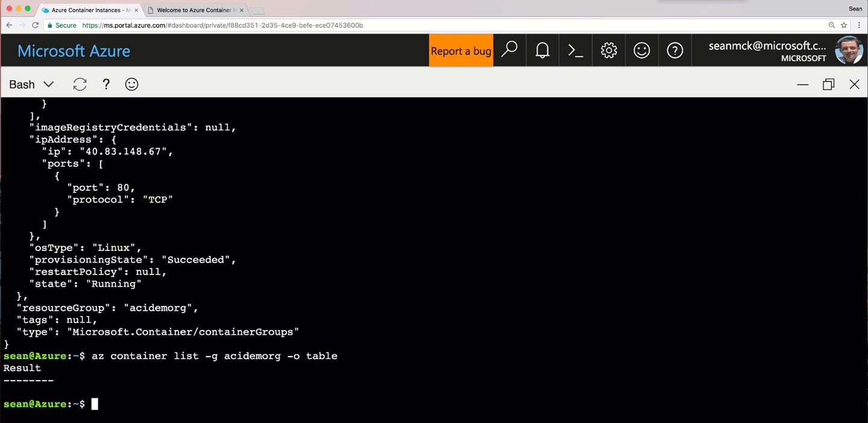
Task: Click the "provisioningState": "Succeeded" line
Action: click(133, 259)
